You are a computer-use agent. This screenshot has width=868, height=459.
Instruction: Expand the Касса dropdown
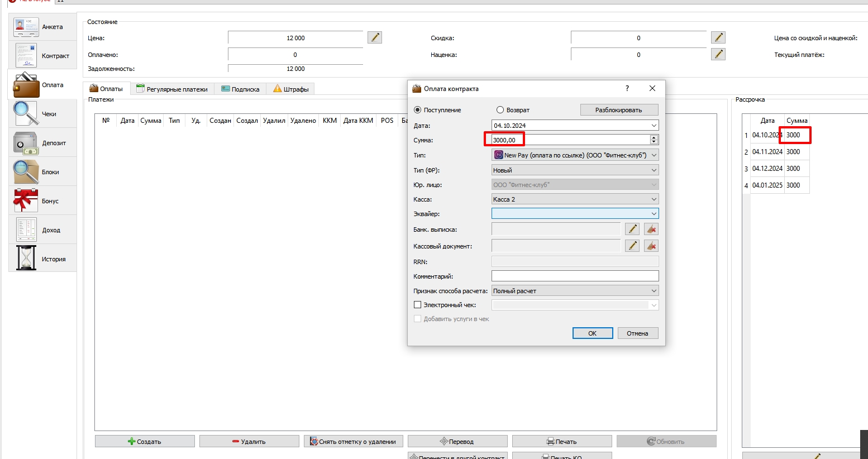[x=575, y=199]
